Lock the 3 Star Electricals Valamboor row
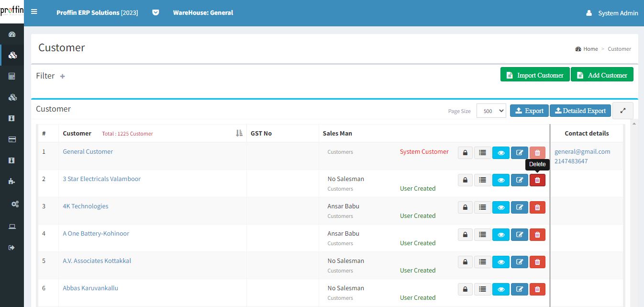 (x=465, y=180)
